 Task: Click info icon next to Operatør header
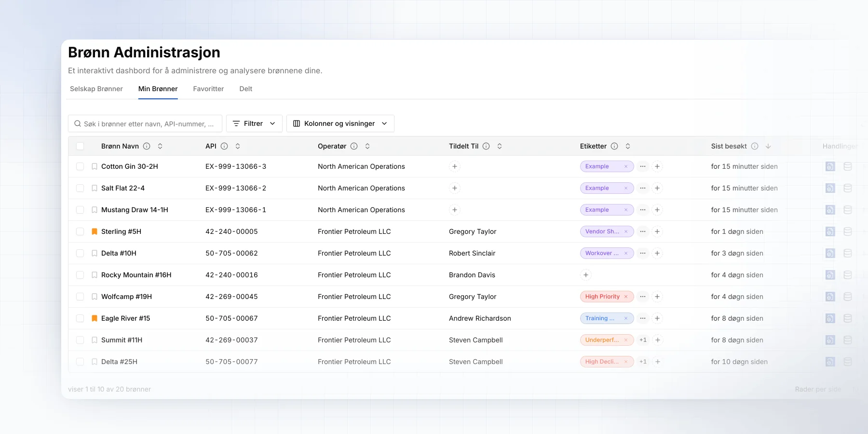point(354,146)
